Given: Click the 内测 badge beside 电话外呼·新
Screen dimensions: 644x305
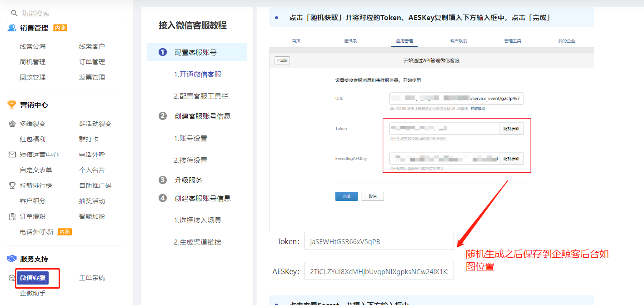Looking at the screenshot, I should pos(65,232).
